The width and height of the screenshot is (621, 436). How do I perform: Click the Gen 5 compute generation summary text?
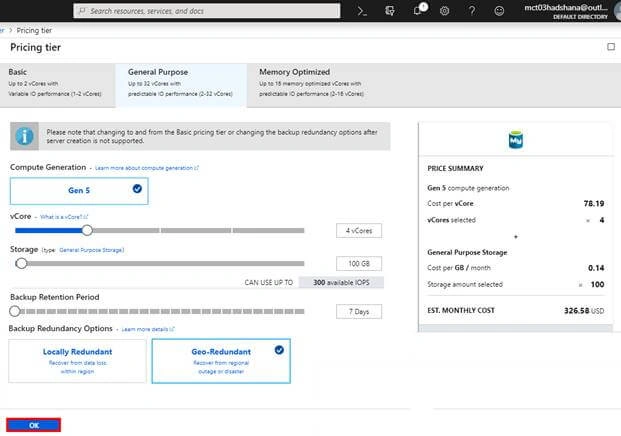click(x=468, y=188)
